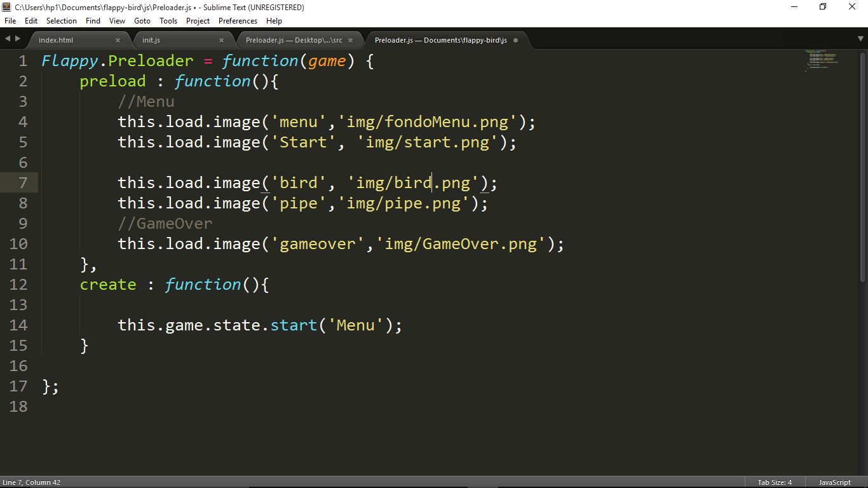Open the File menu
Viewport: 868px width, 488px height.
[x=10, y=21]
